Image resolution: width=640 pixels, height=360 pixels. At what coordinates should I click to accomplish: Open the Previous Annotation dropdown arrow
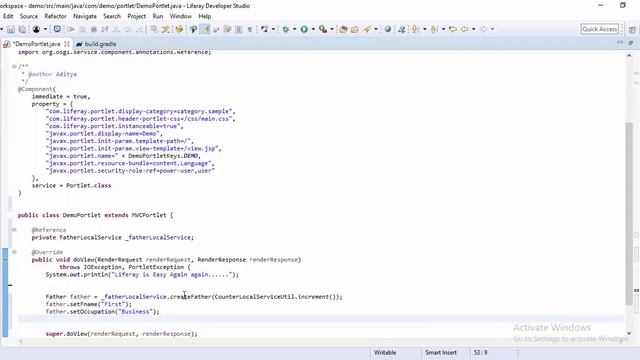click(x=443, y=29)
